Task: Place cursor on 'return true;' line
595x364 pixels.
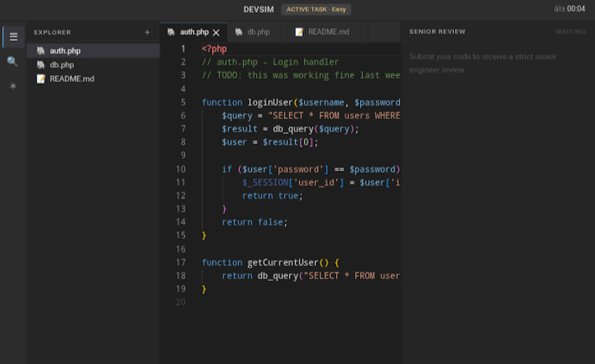Action: point(273,196)
